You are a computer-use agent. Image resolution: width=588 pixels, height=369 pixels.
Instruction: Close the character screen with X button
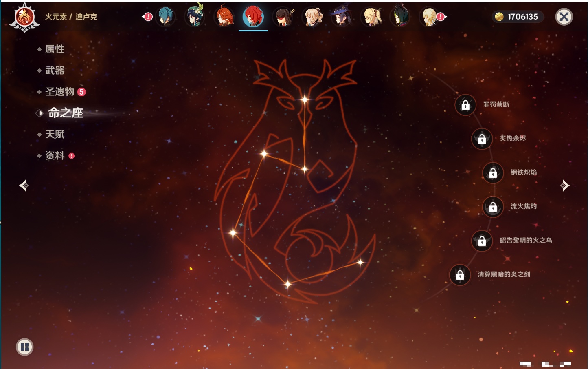point(564,17)
